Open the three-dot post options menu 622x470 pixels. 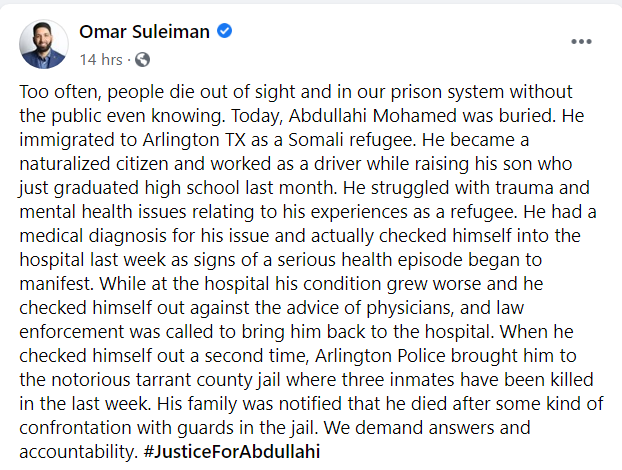(x=581, y=42)
